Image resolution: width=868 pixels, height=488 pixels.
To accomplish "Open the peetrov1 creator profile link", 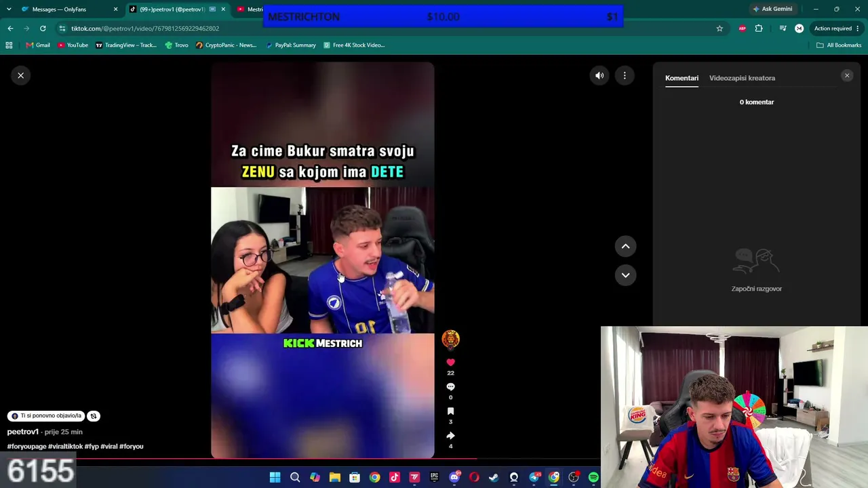I will 23,432.
